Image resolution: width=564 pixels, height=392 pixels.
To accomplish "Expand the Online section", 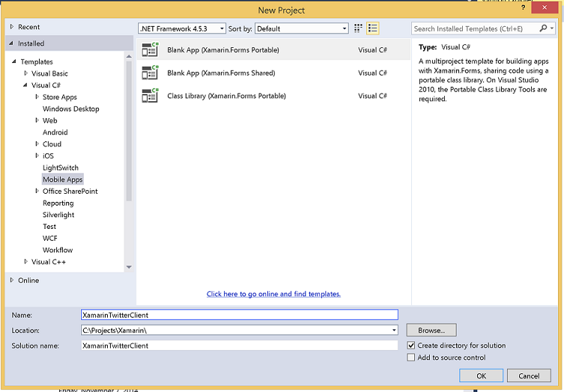I will (12, 280).
